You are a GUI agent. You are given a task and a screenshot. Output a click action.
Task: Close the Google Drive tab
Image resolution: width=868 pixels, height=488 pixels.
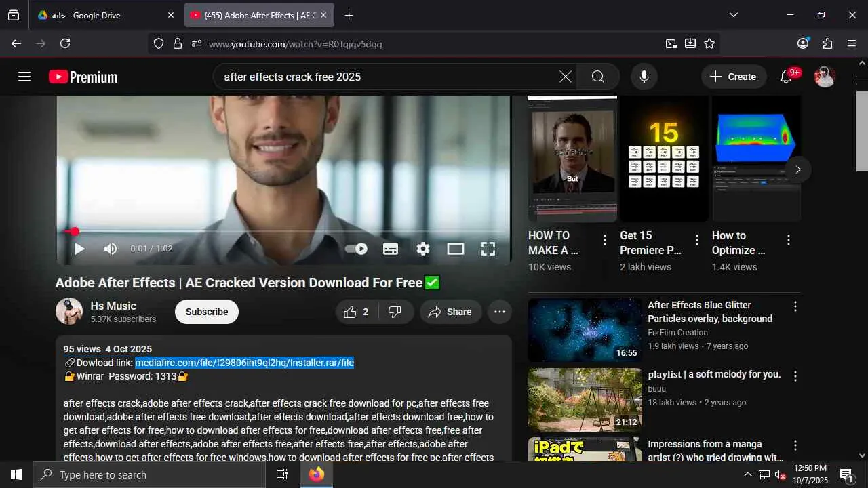[x=170, y=15]
